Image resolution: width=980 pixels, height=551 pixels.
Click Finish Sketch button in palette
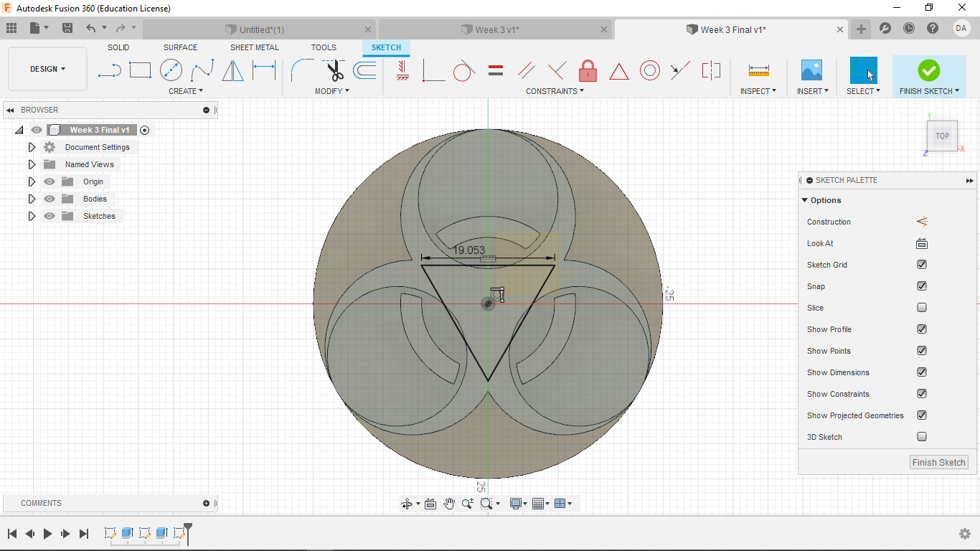(x=938, y=462)
